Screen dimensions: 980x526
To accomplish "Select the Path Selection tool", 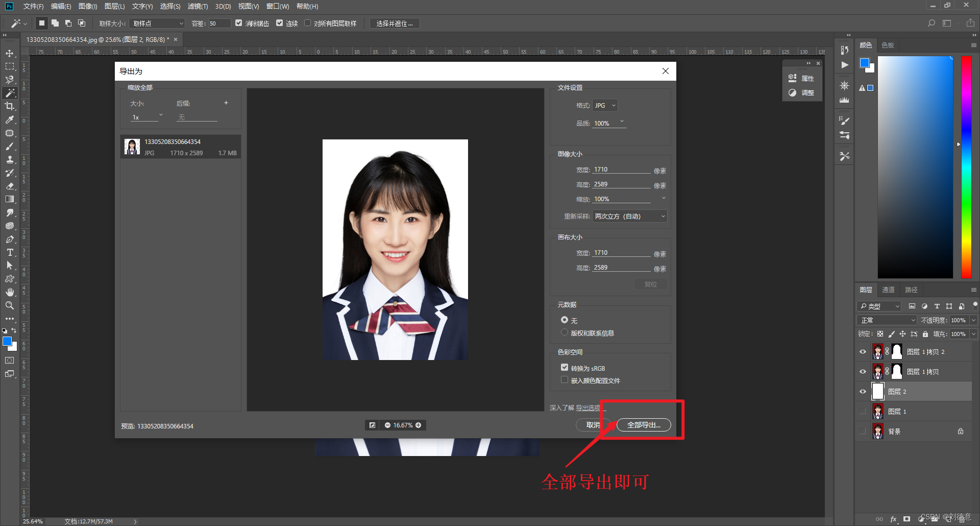I will tap(10, 266).
